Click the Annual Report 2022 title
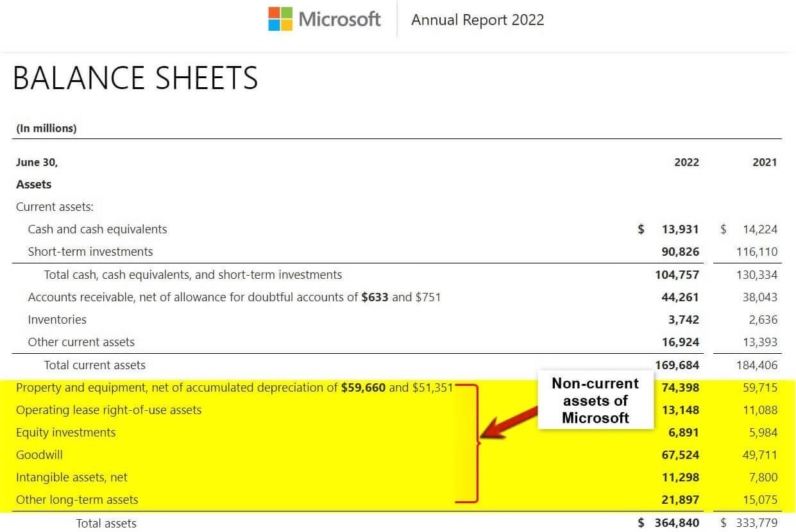Screen dimensions: 796x532 [477, 20]
